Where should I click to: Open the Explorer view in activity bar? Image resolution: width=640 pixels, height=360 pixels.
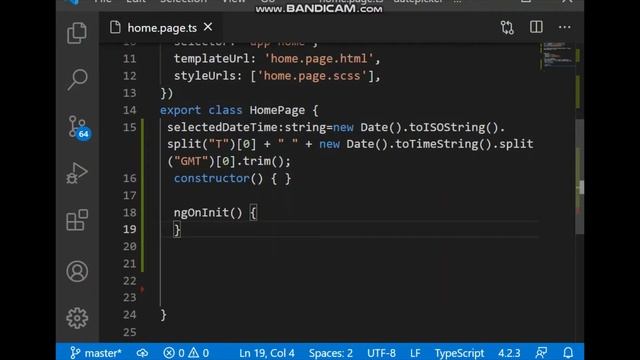(77, 33)
